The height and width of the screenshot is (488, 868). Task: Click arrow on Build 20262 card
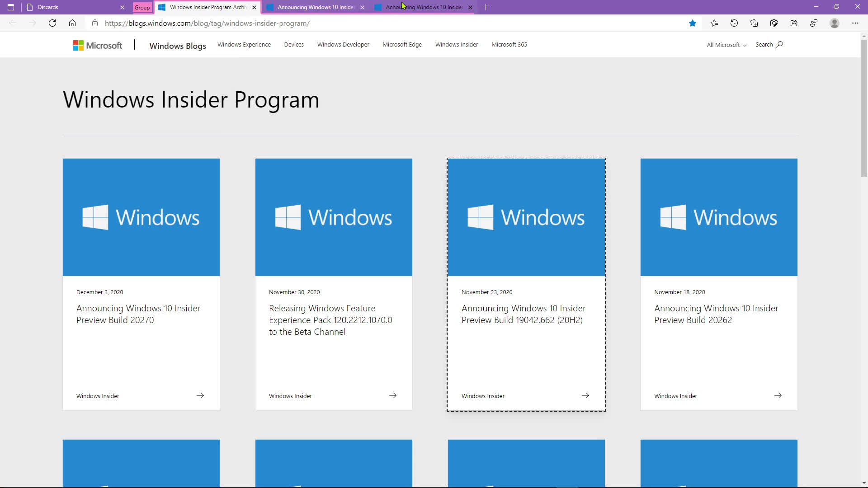coord(778,395)
